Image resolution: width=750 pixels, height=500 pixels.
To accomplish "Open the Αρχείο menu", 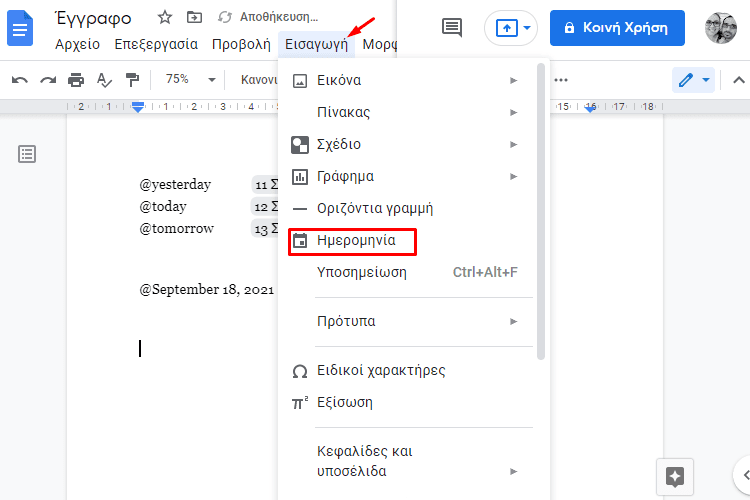I will pos(77,44).
